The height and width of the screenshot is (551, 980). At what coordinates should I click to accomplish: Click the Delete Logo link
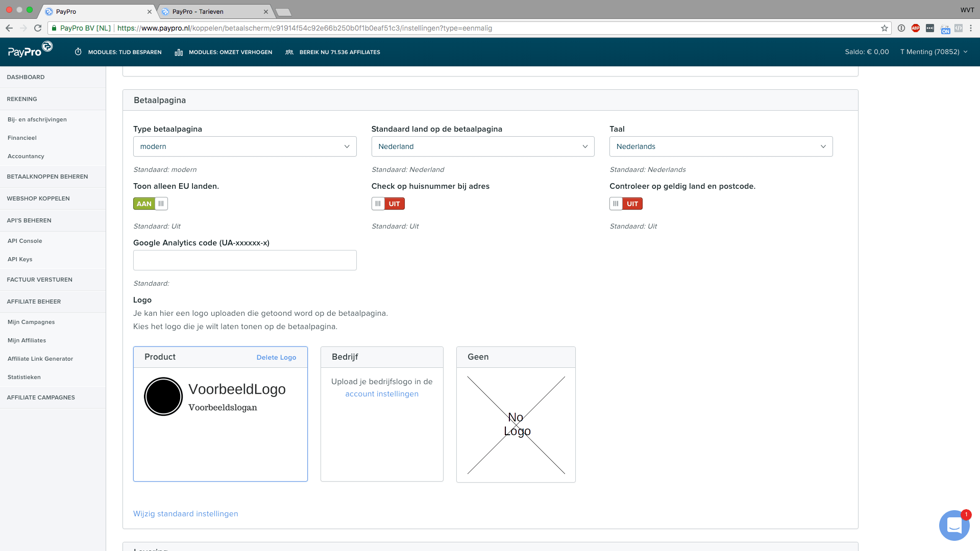276,357
